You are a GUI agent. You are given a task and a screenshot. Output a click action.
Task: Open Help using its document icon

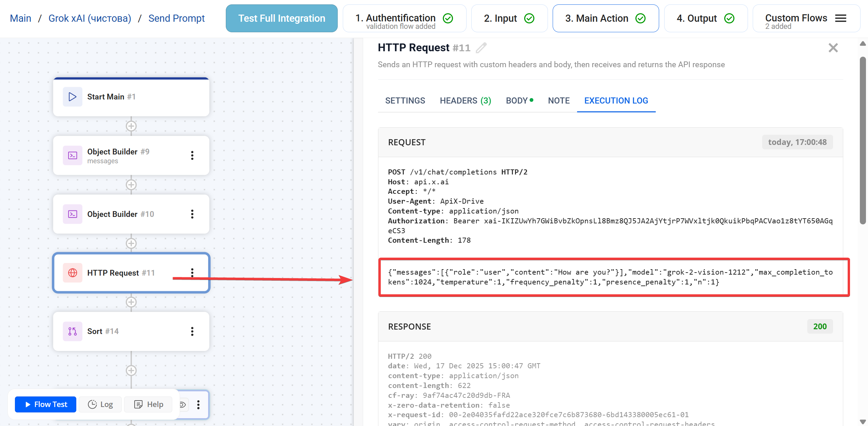(148, 404)
